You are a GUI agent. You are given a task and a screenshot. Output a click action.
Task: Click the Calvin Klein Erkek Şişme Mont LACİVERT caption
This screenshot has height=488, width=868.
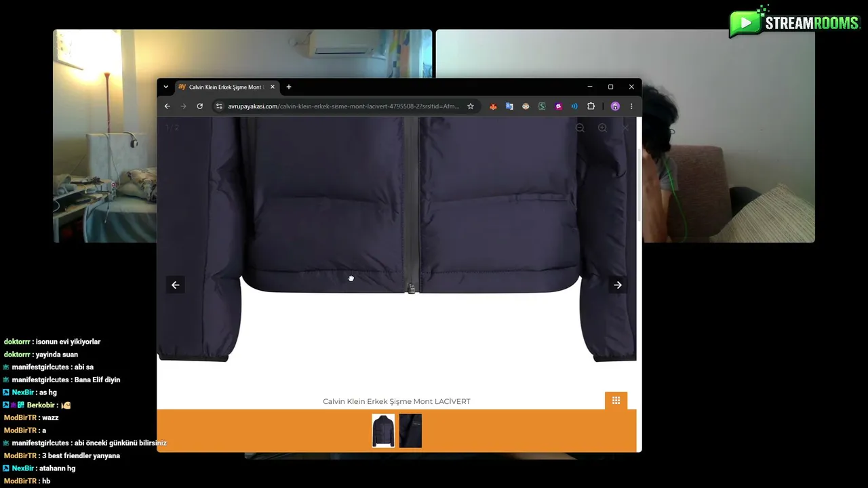(x=397, y=401)
